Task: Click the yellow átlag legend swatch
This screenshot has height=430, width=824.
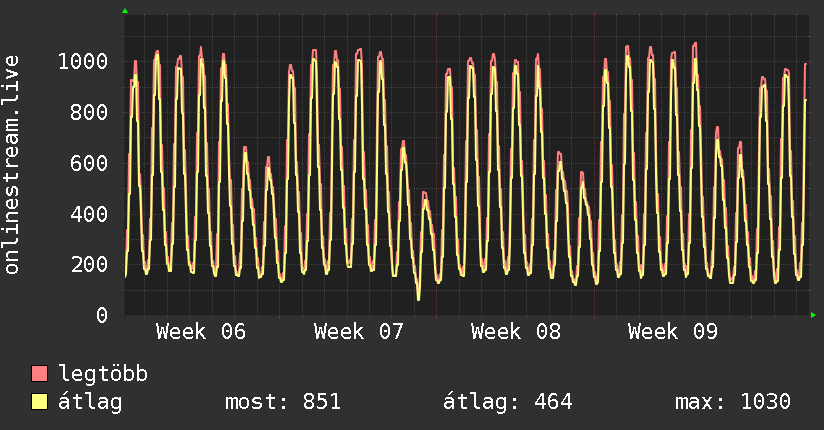Action: 40,402
